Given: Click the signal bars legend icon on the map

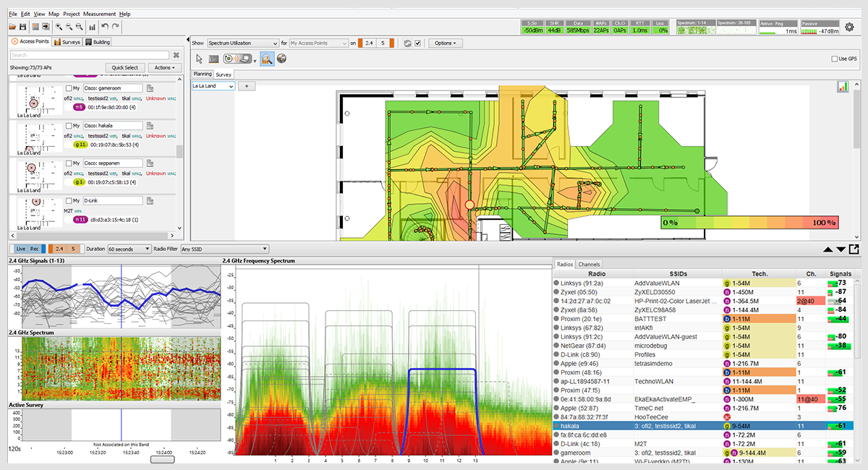Looking at the screenshot, I should [x=843, y=86].
